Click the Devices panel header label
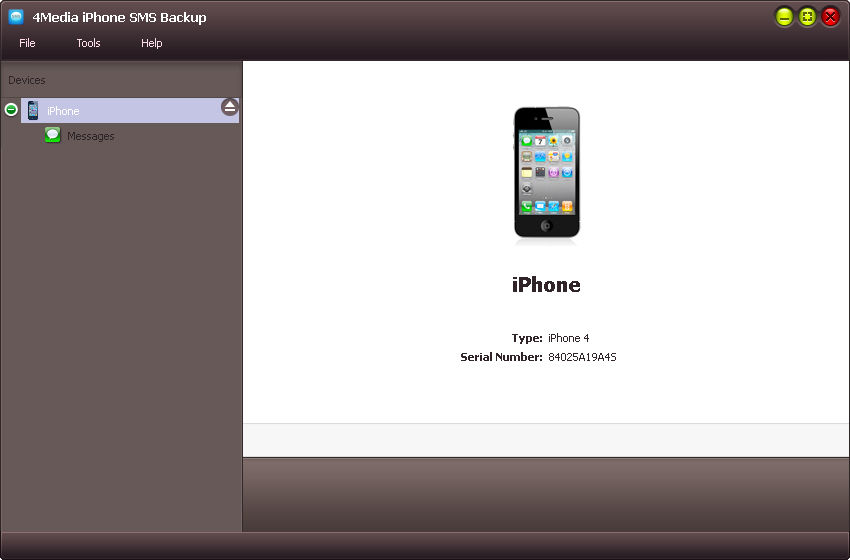This screenshot has height=560, width=850. click(x=27, y=80)
